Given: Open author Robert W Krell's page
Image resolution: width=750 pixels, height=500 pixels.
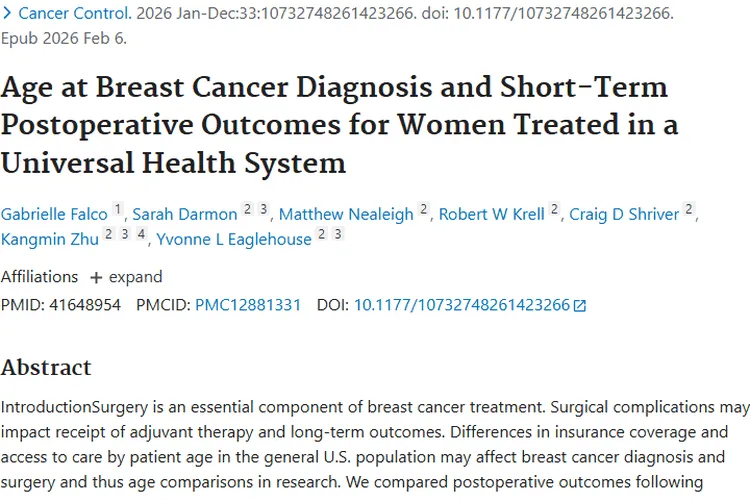Looking at the screenshot, I should click(492, 213).
